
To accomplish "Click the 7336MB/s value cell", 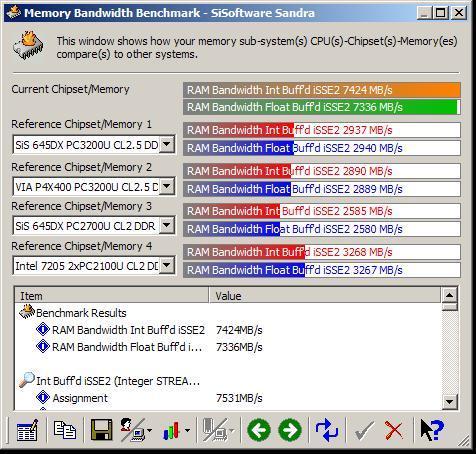I will (239, 347).
